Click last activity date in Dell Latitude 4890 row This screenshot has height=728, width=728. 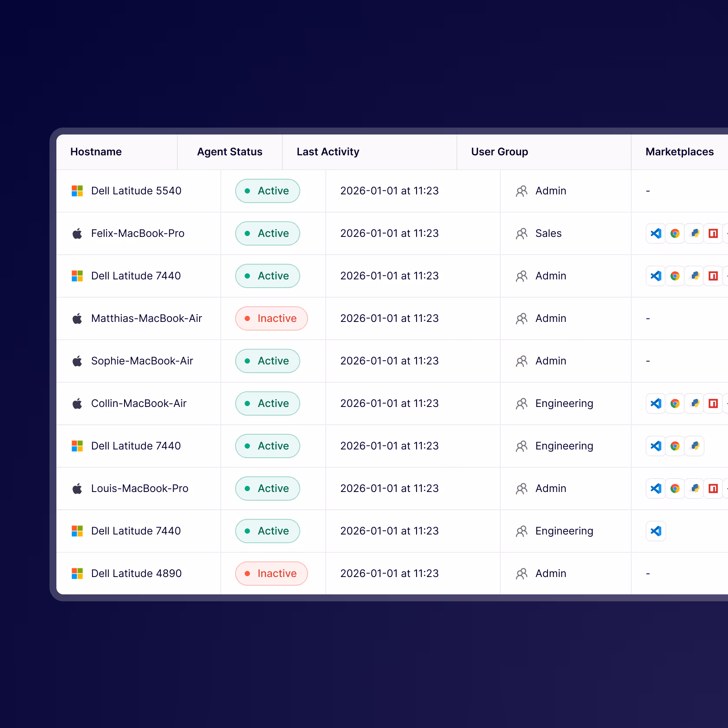(389, 574)
